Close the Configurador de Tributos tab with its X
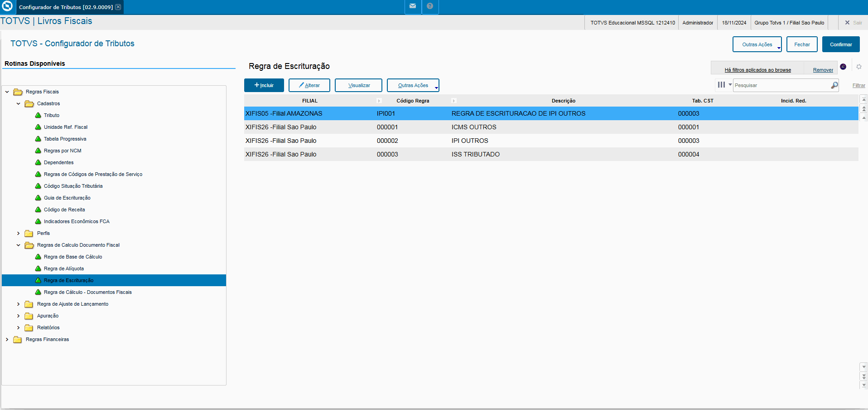 point(118,7)
